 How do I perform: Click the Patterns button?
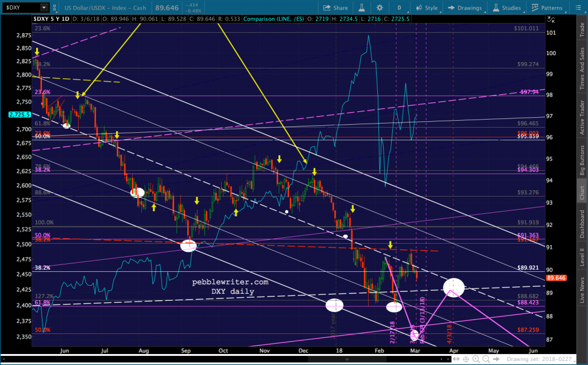pos(547,7)
